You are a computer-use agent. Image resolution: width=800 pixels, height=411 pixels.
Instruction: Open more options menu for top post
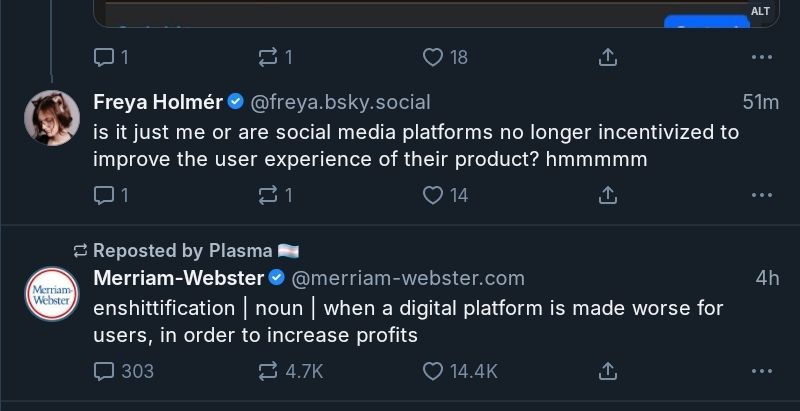pos(762,58)
